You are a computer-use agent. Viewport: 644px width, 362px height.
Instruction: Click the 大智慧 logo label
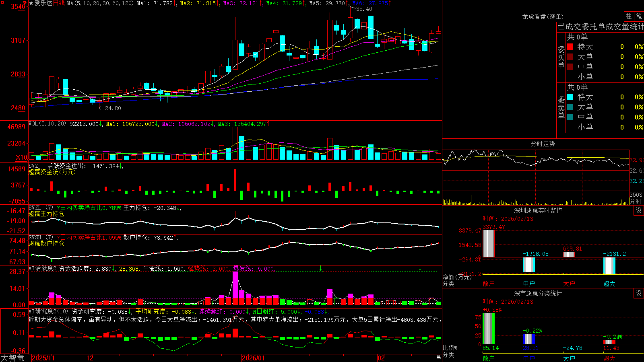12,358
